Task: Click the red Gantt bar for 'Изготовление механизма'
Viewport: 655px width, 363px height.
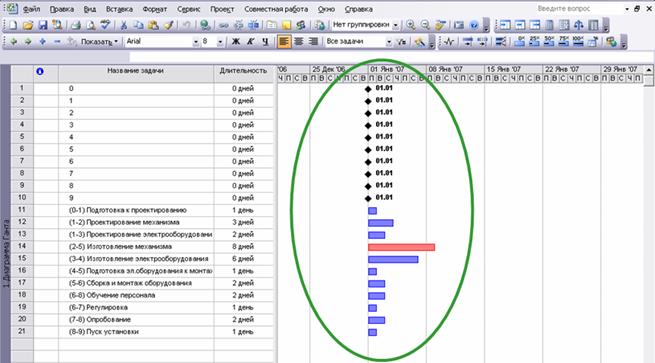Action: tap(401, 247)
